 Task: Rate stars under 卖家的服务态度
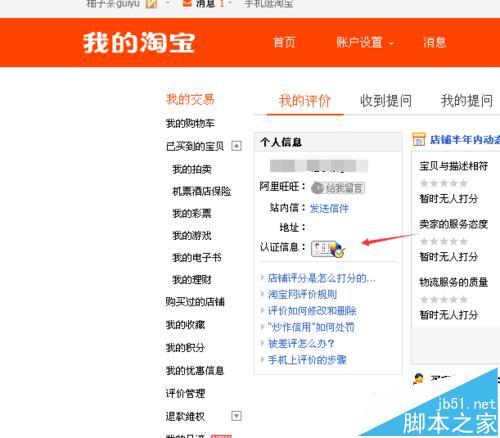pos(444,241)
